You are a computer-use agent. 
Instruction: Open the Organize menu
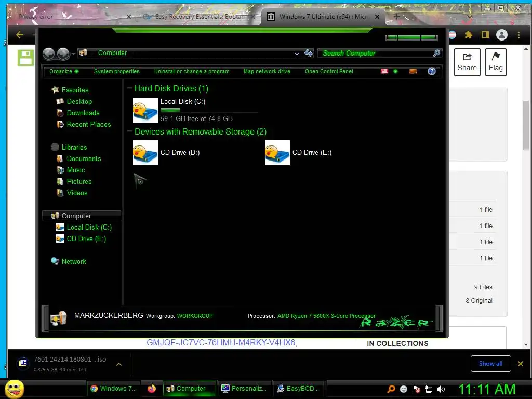point(64,71)
